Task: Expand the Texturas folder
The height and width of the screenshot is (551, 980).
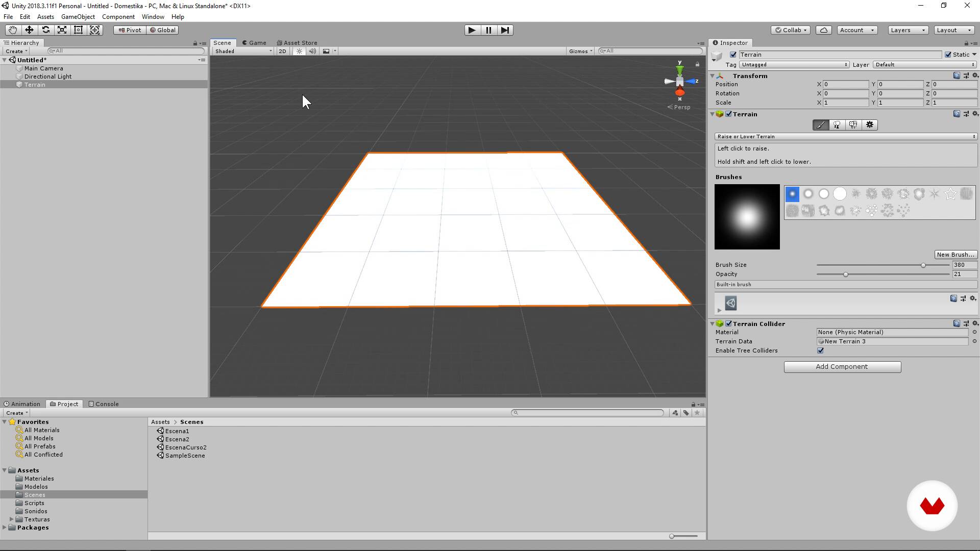Action: 11,519
